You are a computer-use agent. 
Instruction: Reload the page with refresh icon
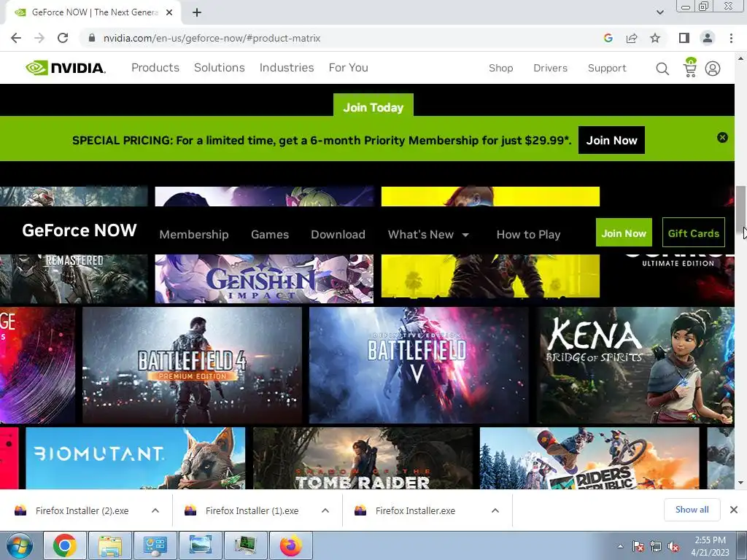[63, 38]
